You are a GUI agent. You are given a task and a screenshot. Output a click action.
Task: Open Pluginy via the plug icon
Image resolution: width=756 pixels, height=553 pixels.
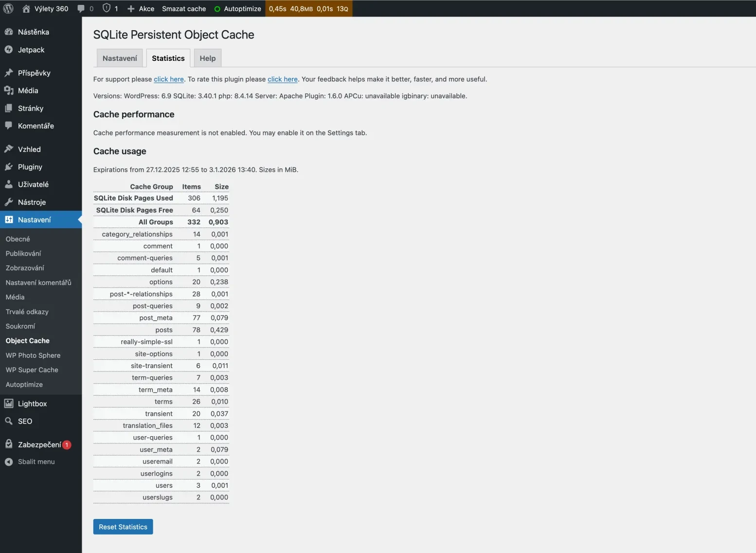point(10,166)
